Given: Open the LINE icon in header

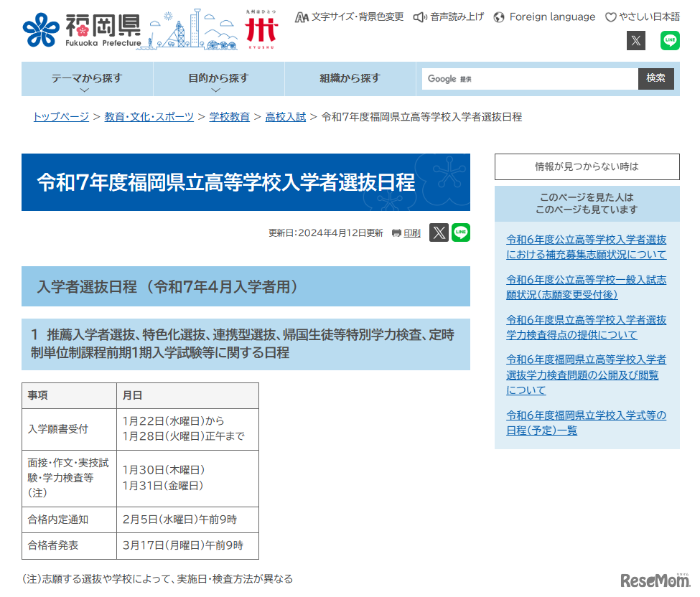Looking at the screenshot, I should [x=670, y=40].
